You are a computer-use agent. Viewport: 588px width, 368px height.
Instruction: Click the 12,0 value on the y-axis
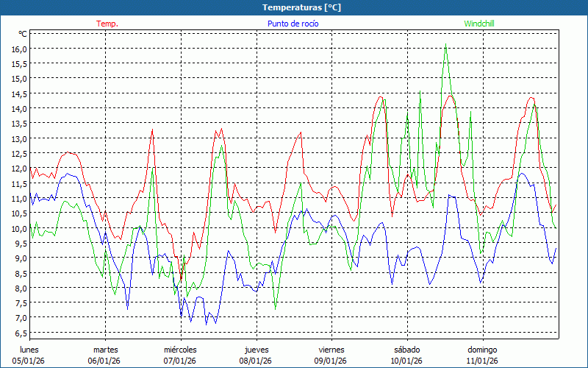tap(19, 169)
